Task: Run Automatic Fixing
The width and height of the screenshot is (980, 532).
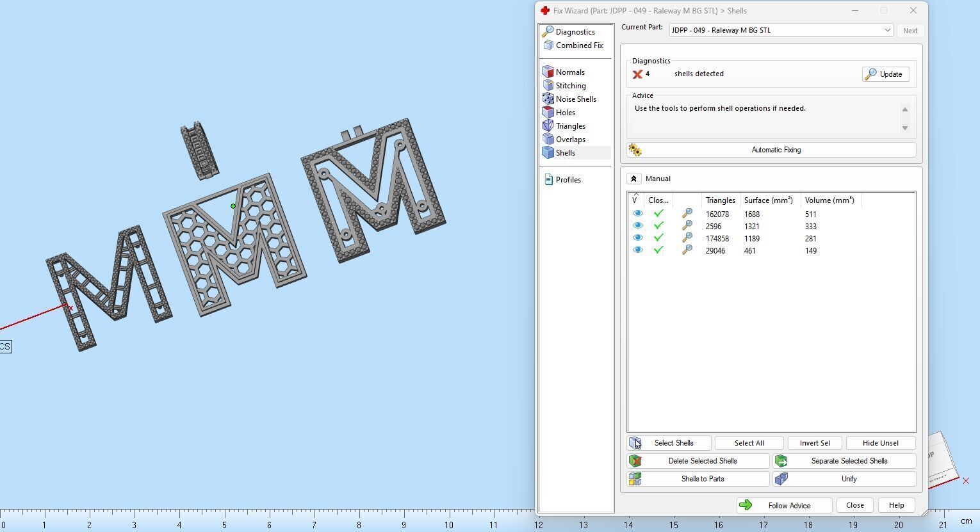Action: click(771, 150)
